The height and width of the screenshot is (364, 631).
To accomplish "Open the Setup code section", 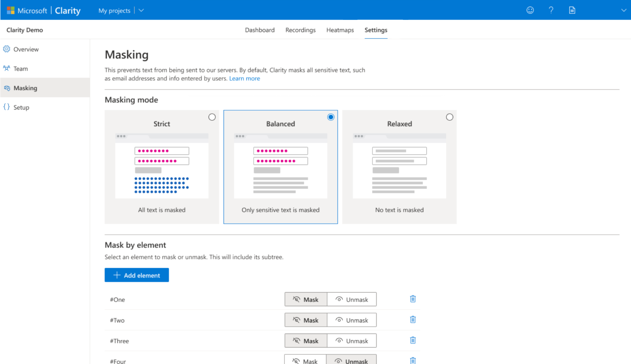I will pos(21,107).
